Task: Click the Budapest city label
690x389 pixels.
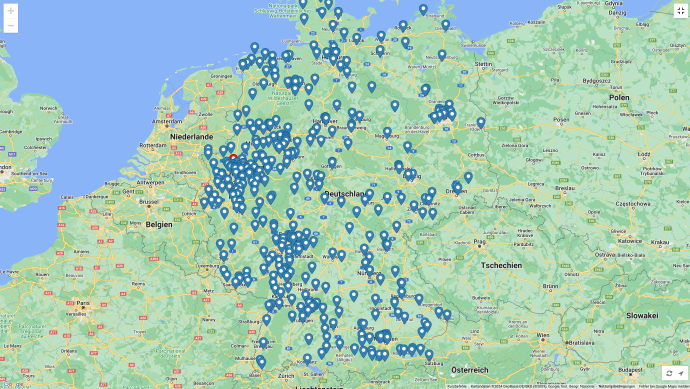Action: [x=631, y=370]
